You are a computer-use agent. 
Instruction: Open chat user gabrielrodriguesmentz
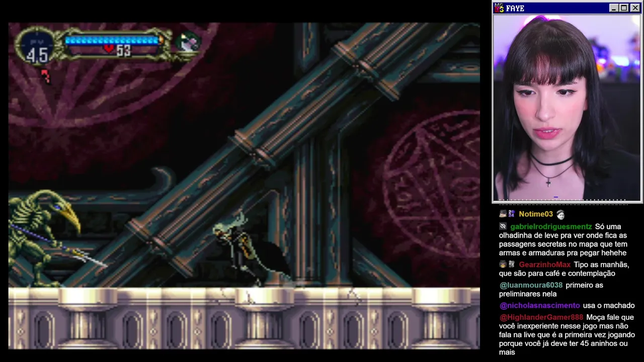click(x=551, y=227)
